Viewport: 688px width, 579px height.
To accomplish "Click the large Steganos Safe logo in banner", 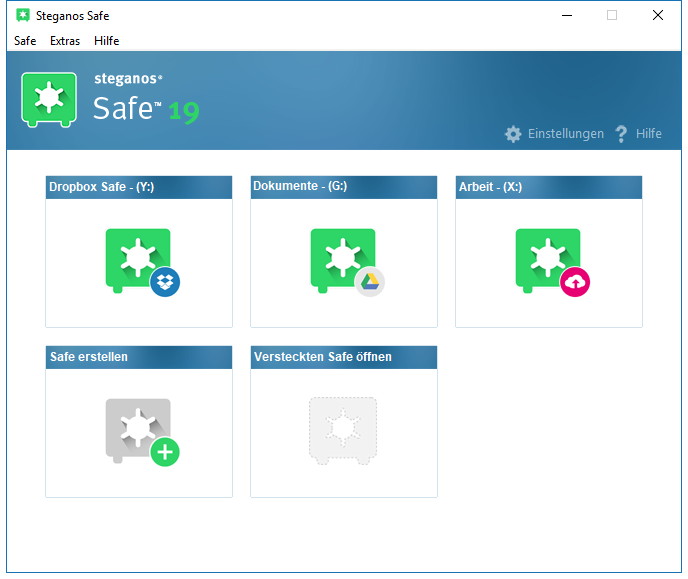I will tap(49, 100).
